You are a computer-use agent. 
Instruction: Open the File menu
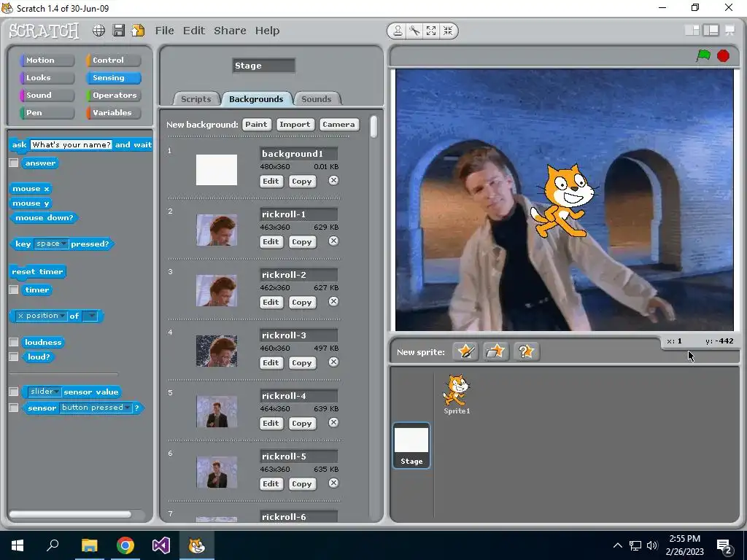(164, 31)
